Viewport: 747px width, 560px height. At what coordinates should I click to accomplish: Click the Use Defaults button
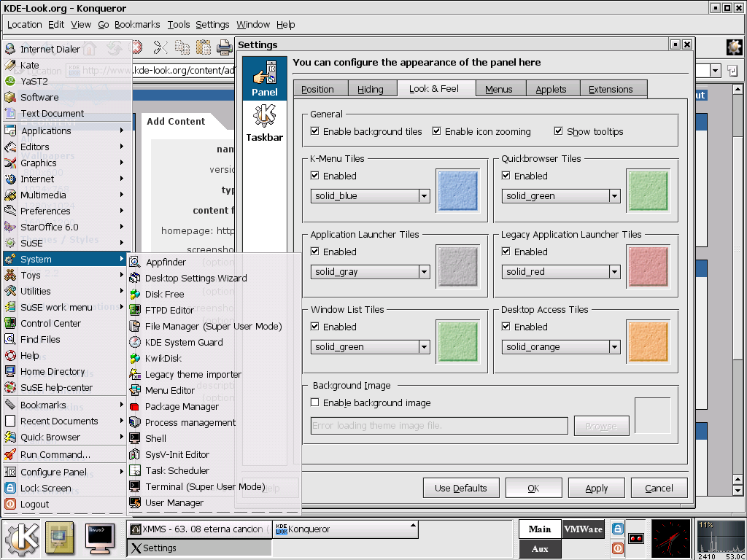pos(461,488)
